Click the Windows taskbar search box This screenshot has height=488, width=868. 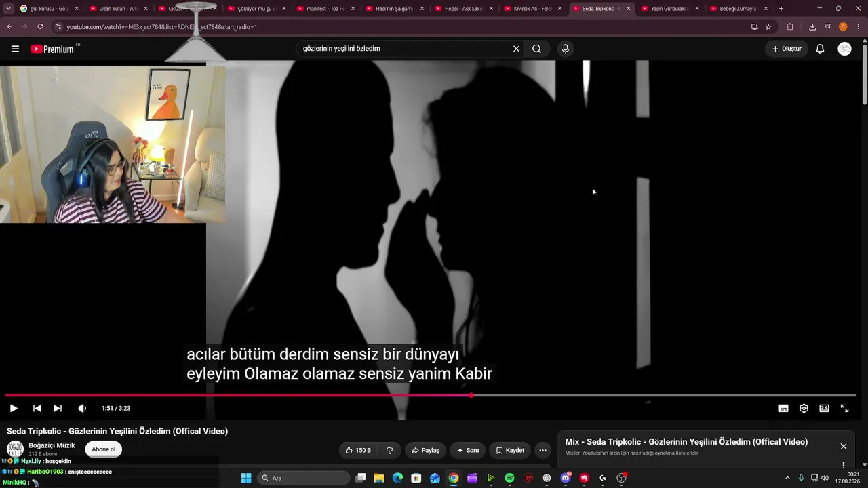tap(304, 478)
